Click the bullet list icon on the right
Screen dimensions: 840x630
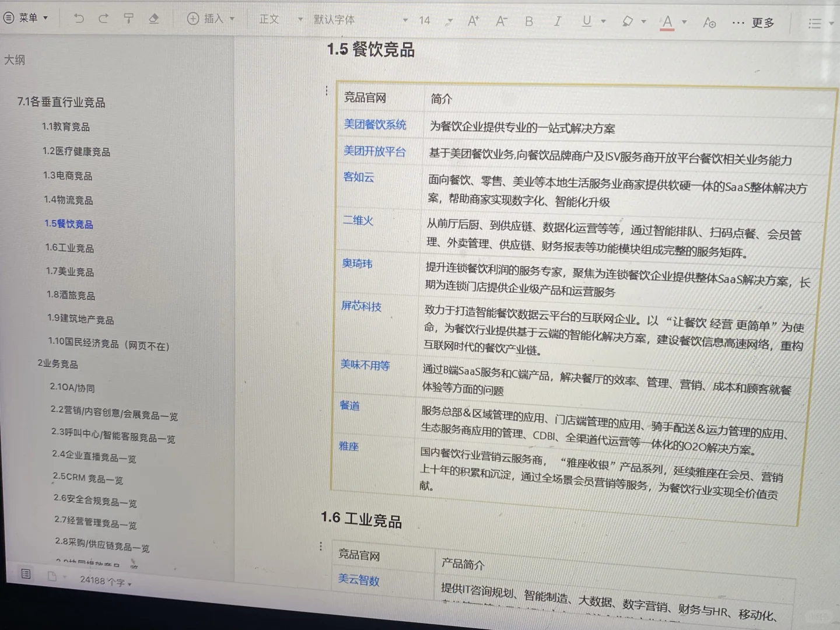[x=815, y=23]
